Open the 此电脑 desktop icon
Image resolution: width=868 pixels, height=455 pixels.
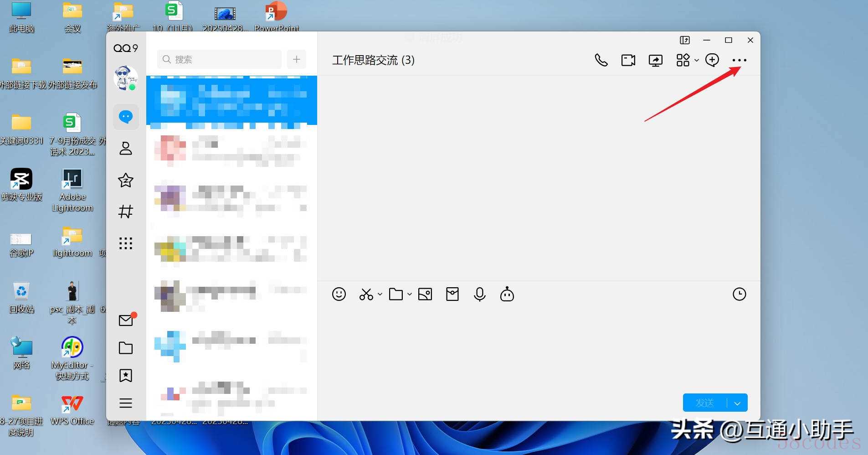coord(21,18)
